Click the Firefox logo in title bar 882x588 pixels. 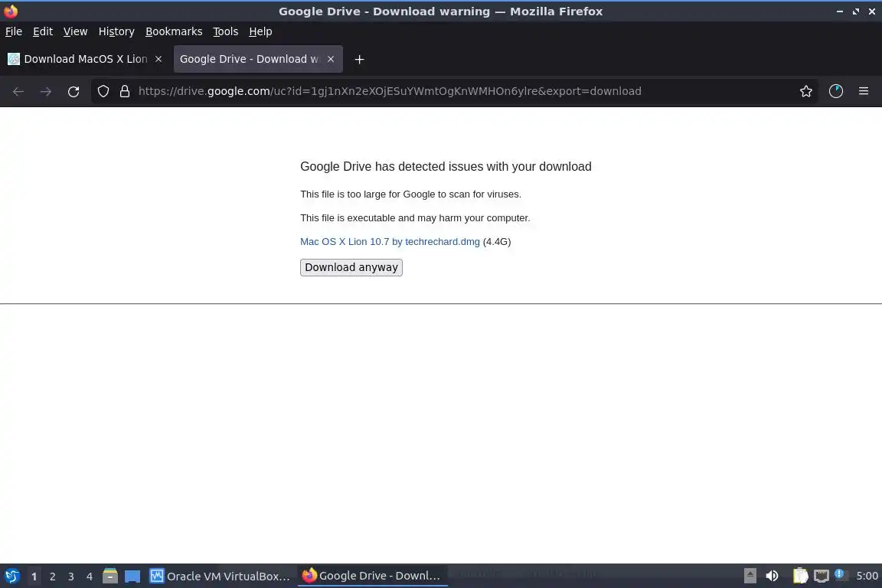(11, 11)
